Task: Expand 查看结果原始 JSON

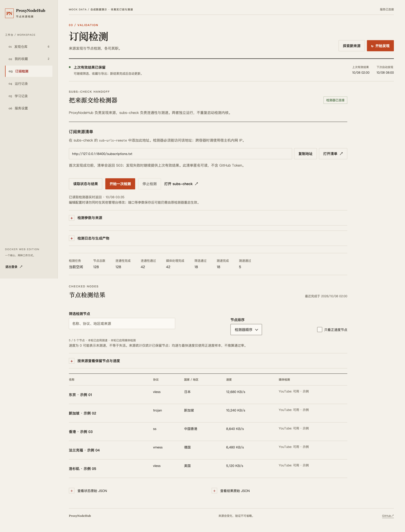Action: [x=231, y=491]
